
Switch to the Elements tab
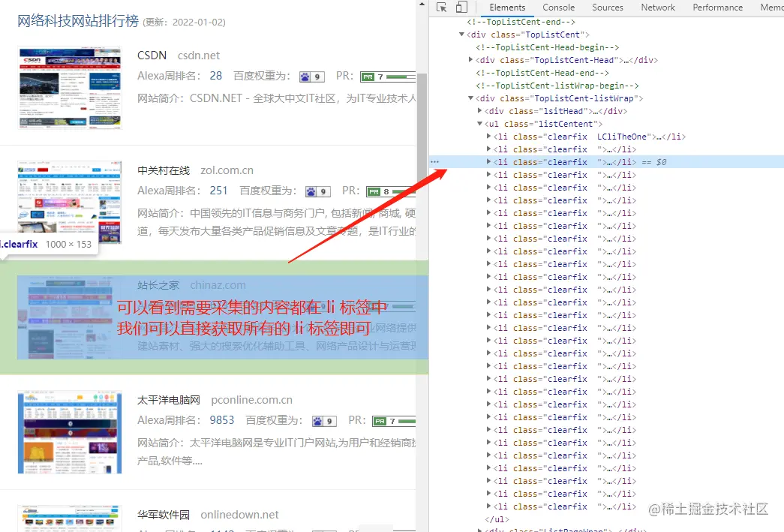click(507, 7)
